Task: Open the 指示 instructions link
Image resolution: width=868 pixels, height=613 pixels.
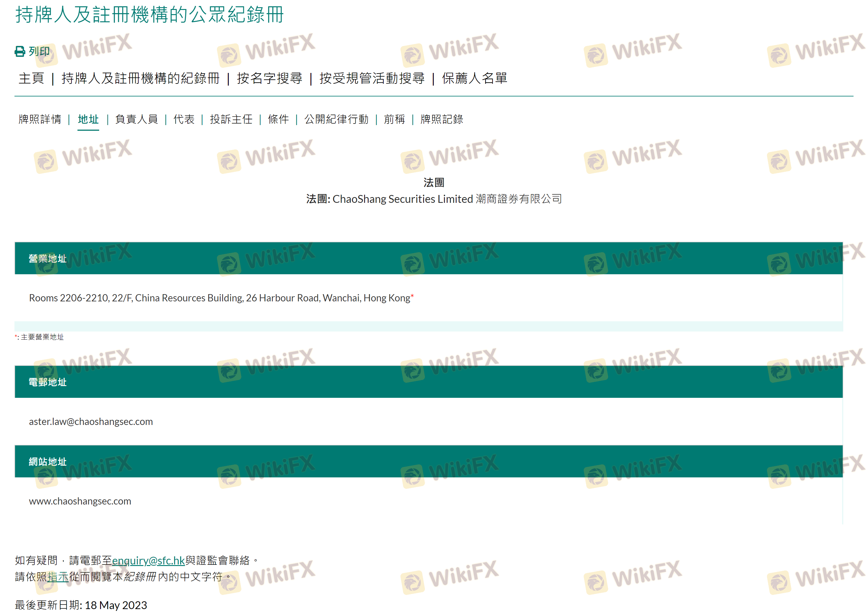Action: click(x=58, y=577)
